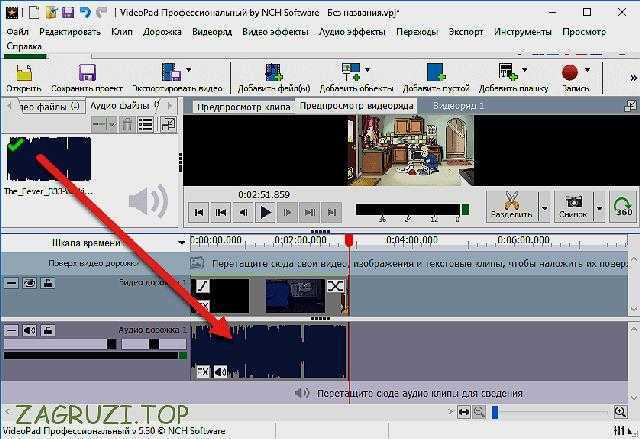The height and width of the screenshot is (439, 640).
Task: Open the Справка menu
Action: click(x=24, y=47)
